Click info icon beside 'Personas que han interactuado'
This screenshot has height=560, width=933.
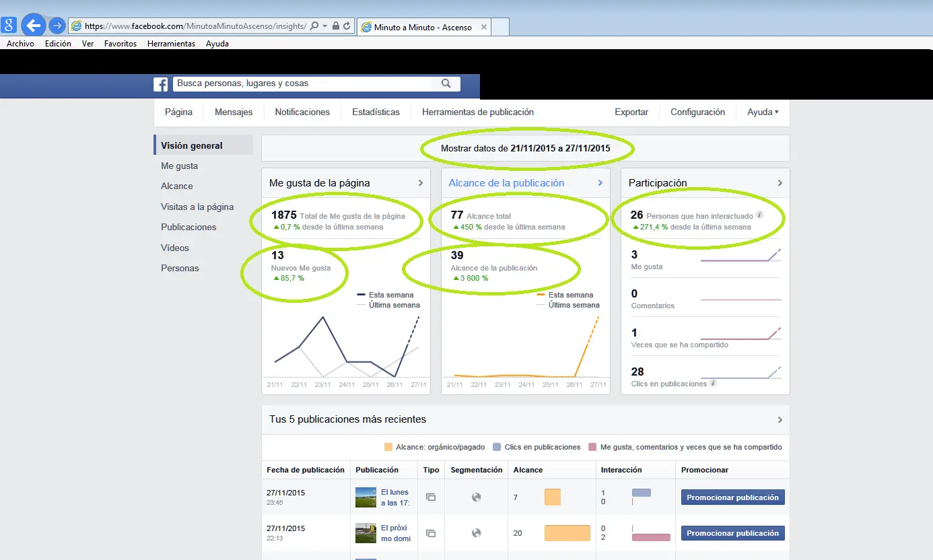[759, 215]
